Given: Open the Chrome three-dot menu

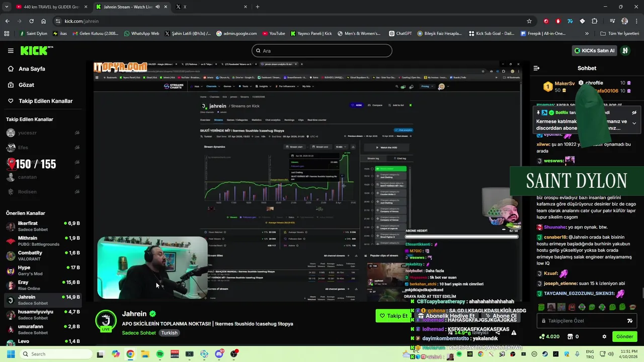Looking at the screenshot, I should (636, 21).
